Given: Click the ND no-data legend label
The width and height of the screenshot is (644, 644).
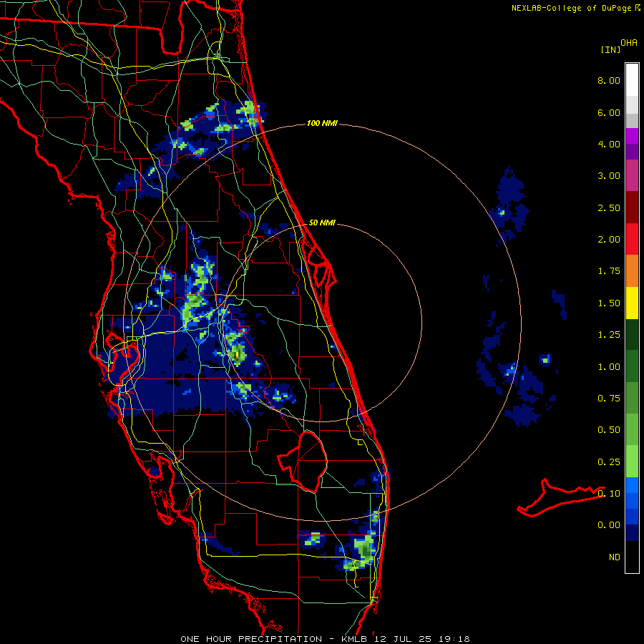Looking at the screenshot, I should (615, 557).
